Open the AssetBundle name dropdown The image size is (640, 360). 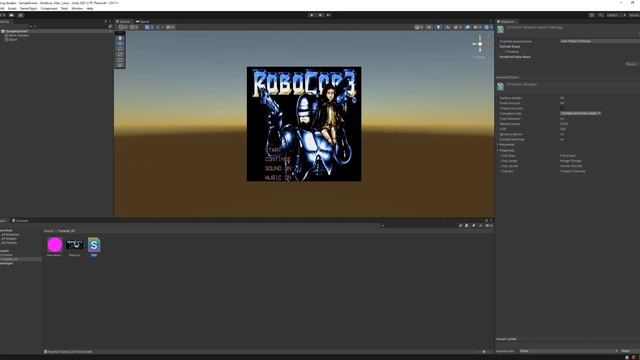coord(569,351)
